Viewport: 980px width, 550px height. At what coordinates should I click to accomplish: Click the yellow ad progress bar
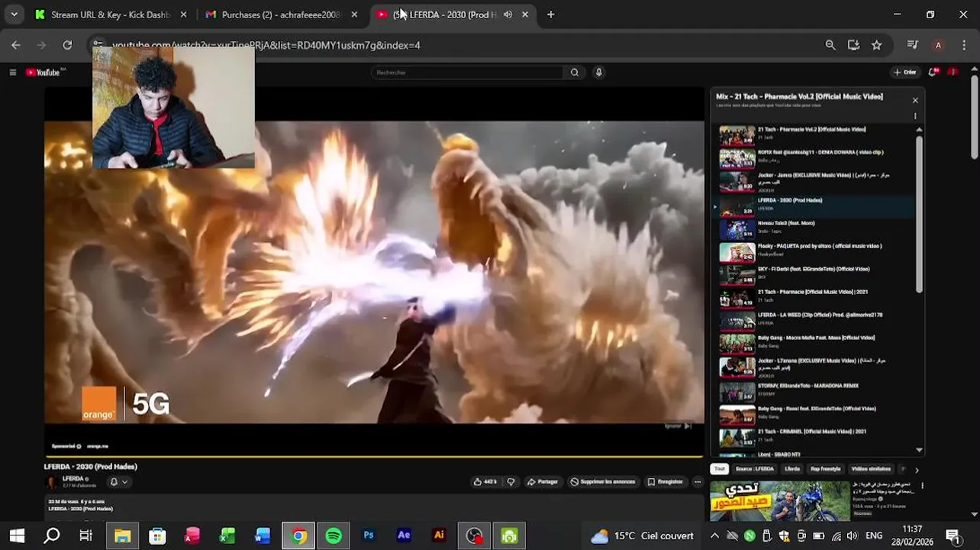[374, 456]
